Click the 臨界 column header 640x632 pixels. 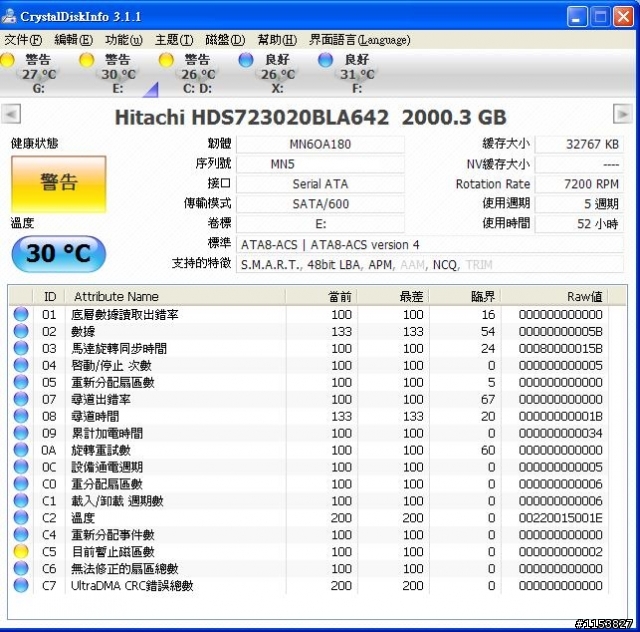[465, 296]
